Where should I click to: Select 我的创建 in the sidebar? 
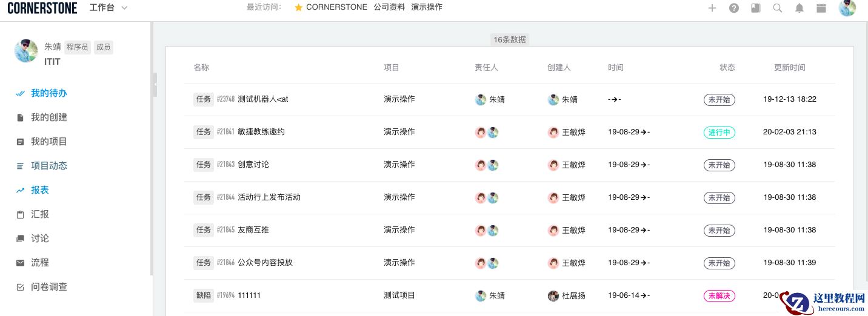pyautogui.click(x=48, y=117)
